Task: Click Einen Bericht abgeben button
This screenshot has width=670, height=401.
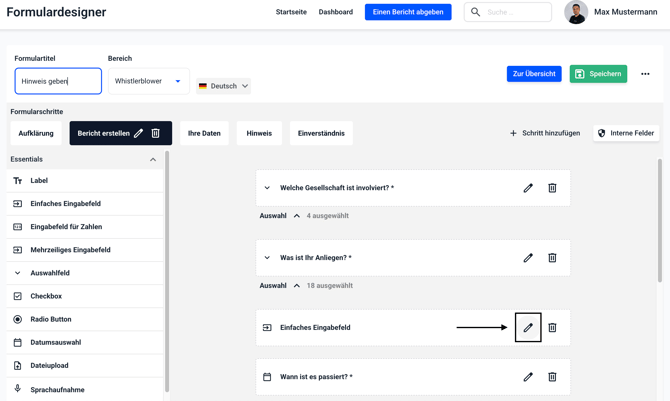Action: coord(408,12)
